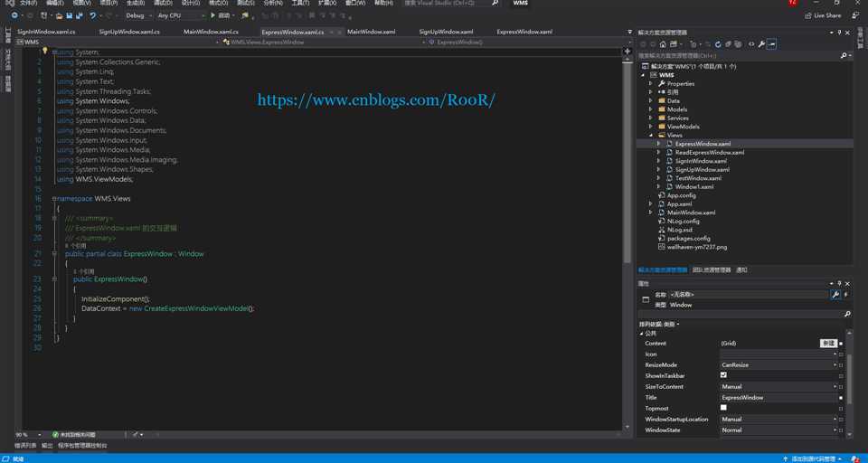This screenshot has width=868, height=463.
Task: Expand the Properties node in the tree
Action: 650,83
